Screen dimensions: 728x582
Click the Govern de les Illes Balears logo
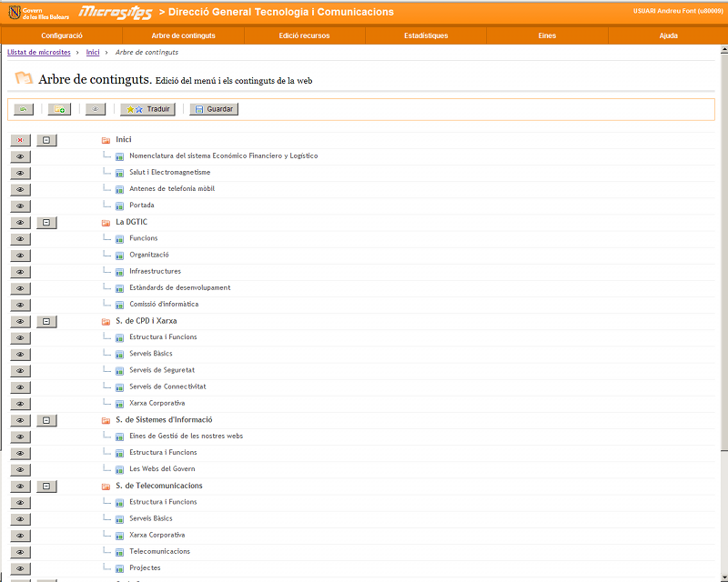pyautogui.click(x=38, y=13)
